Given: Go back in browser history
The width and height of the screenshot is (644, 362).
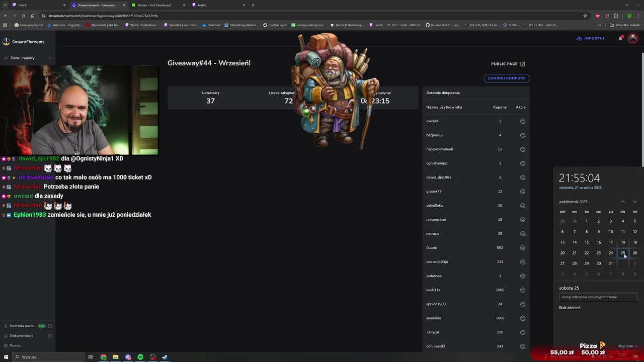Looking at the screenshot, I should click(5, 16).
